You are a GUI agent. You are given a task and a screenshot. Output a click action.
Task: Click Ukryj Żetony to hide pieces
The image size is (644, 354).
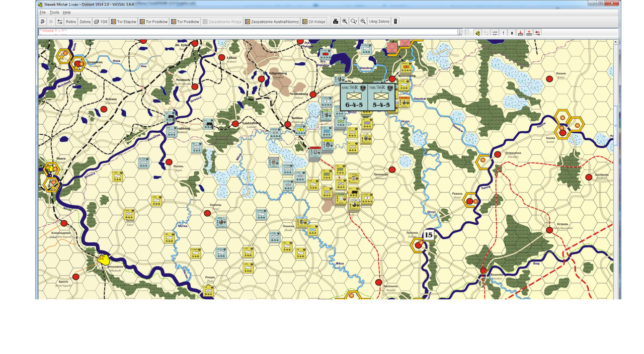tap(379, 22)
